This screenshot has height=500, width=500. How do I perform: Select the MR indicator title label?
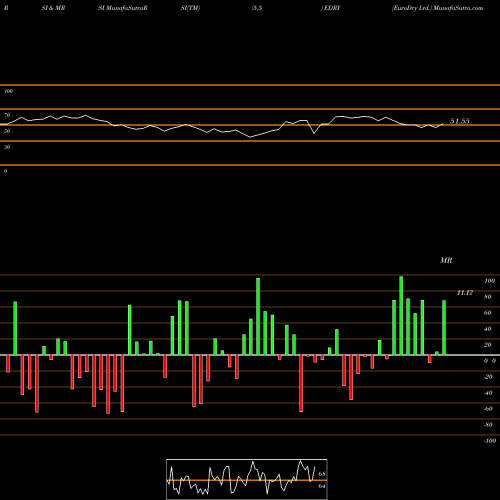click(446, 260)
